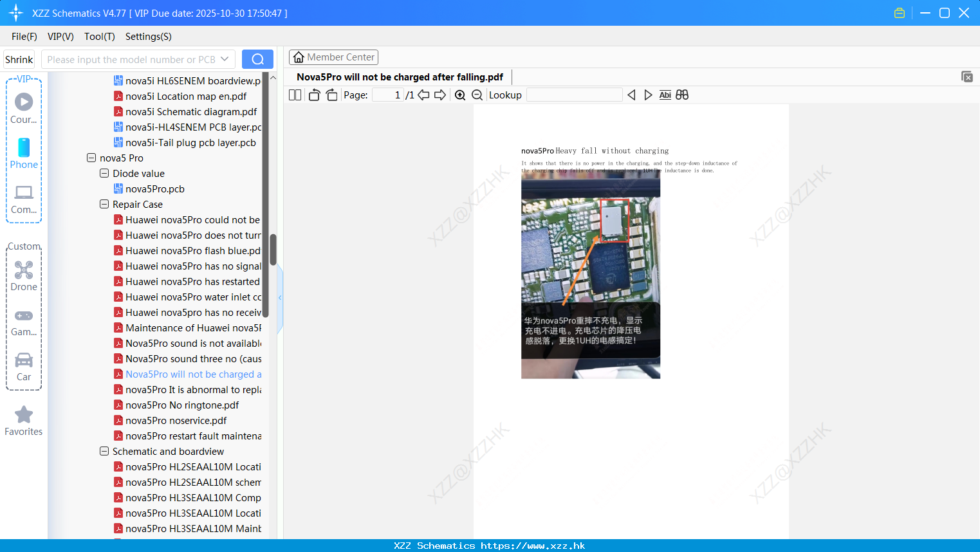Zoom out of the PDF
The image size is (980, 552).
(x=477, y=95)
